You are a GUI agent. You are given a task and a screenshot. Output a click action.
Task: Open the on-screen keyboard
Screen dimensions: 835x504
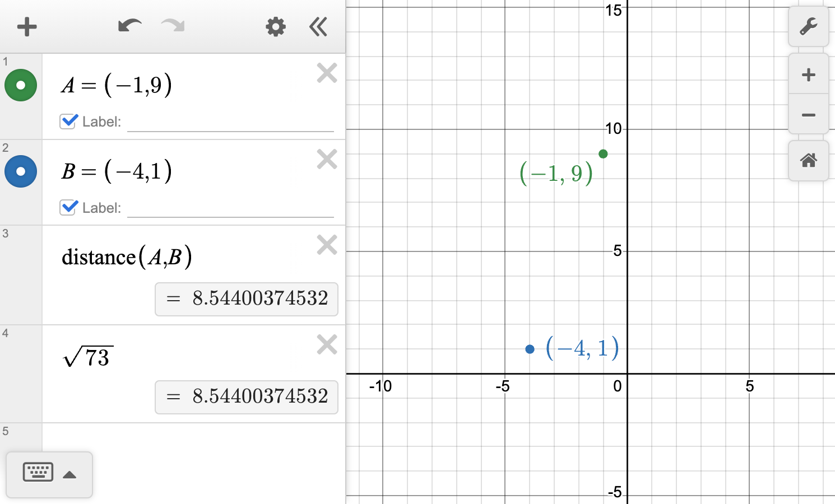(x=38, y=472)
